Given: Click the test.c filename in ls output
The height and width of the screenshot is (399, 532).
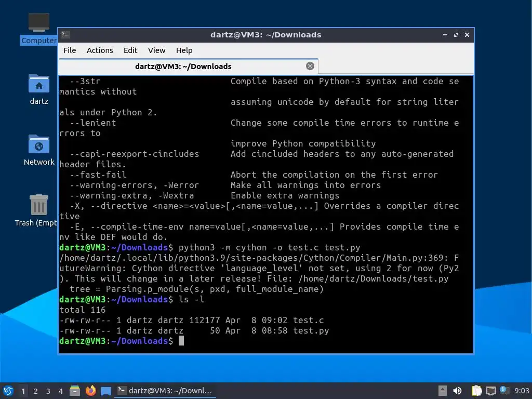Looking at the screenshot, I should (309, 320).
